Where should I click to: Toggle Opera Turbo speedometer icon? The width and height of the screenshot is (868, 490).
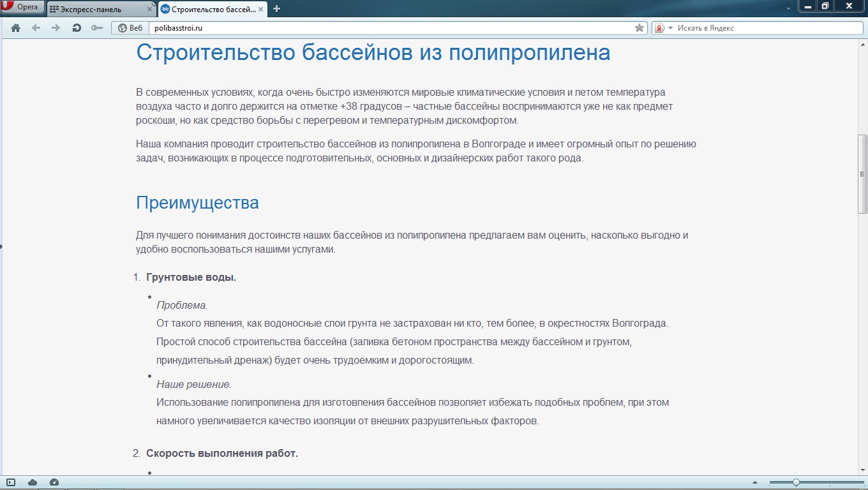tap(54, 482)
